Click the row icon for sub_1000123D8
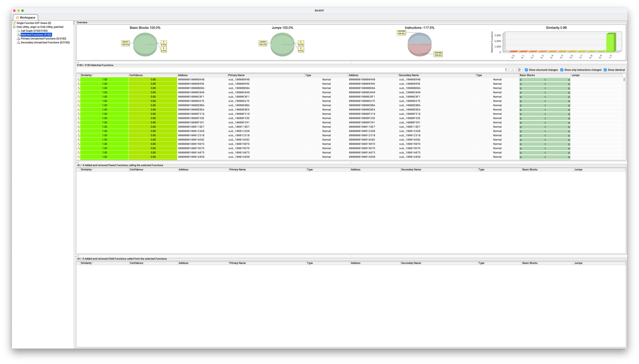Image resolution: width=639 pixels, height=364 pixels. (79, 131)
